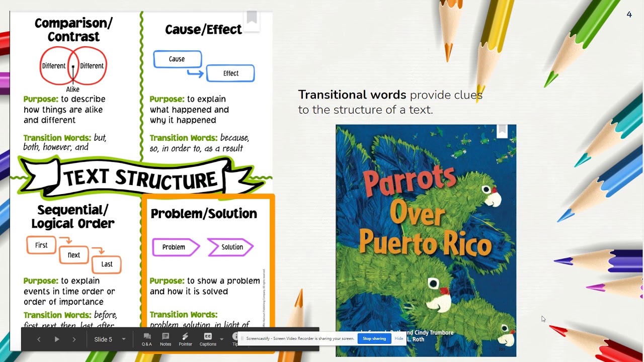Click the Parrots Over Puerto Rico book cover
Screen dimensions: 644x362
[426, 240]
